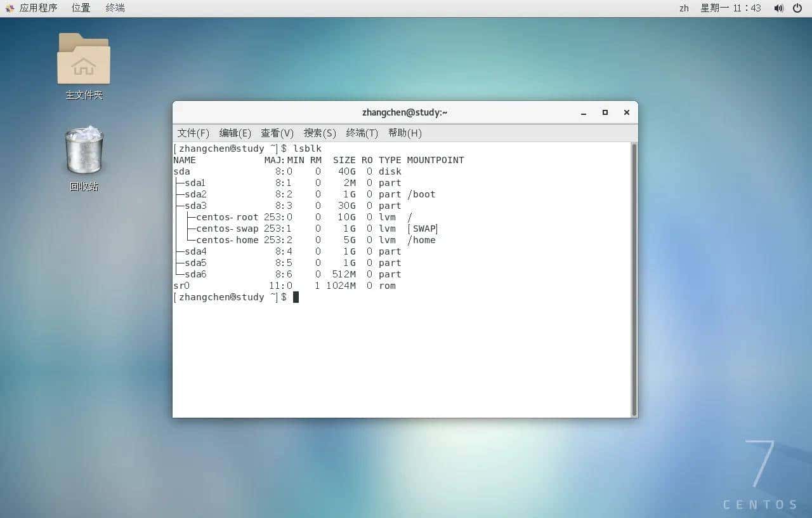
Task: Click the MOUNTPOINT column header text
Action: point(435,160)
